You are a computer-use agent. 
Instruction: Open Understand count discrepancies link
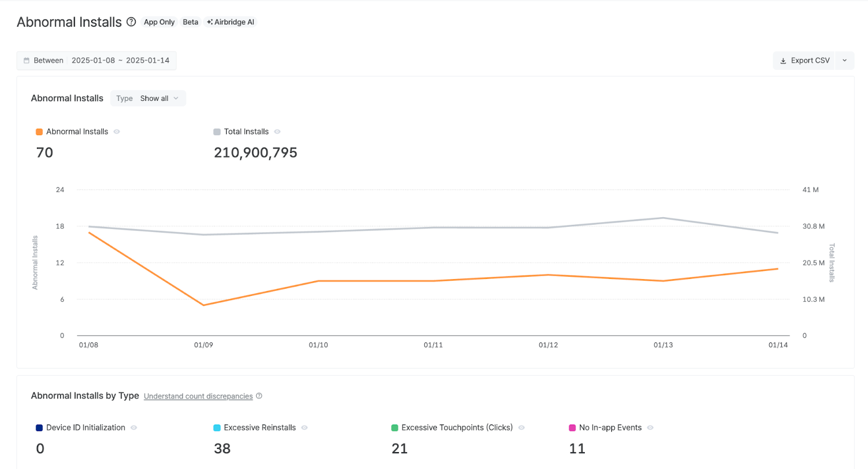point(198,396)
